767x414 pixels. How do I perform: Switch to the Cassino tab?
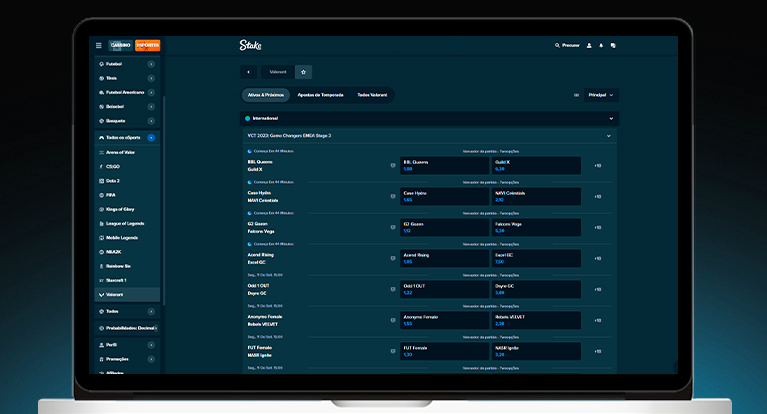pos(120,45)
